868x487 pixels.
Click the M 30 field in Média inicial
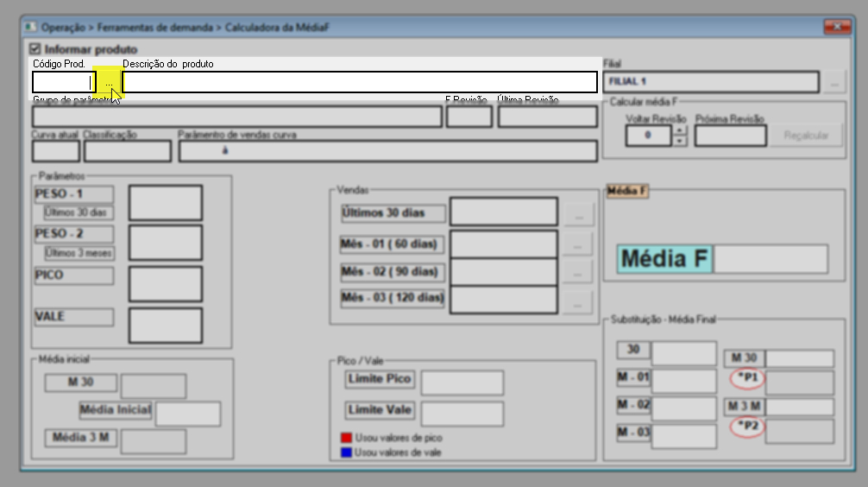coord(154,386)
